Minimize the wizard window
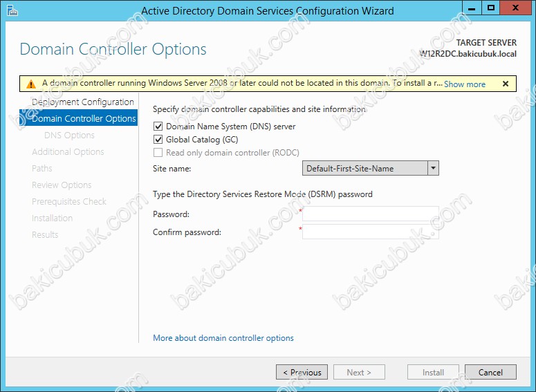Viewport: 536px width, 392px height. (x=472, y=8)
